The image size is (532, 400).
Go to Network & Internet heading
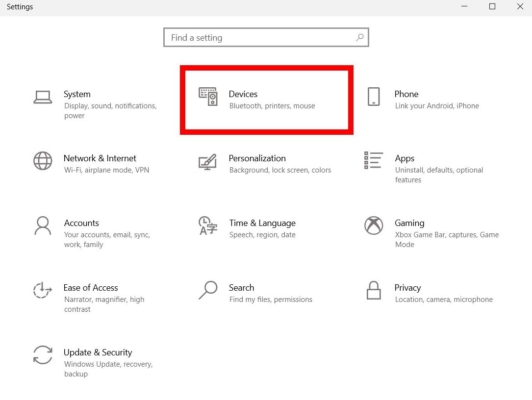[x=100, y=158]
